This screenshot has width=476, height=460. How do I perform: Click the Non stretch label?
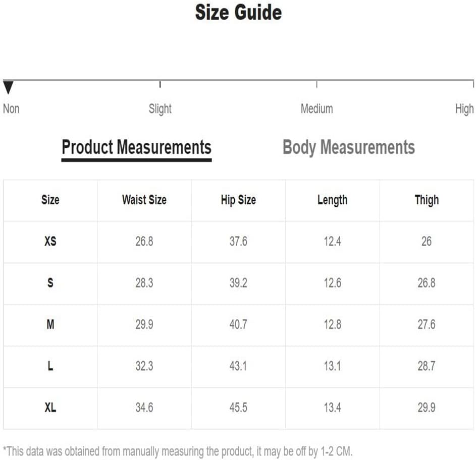tap(11, 108)
